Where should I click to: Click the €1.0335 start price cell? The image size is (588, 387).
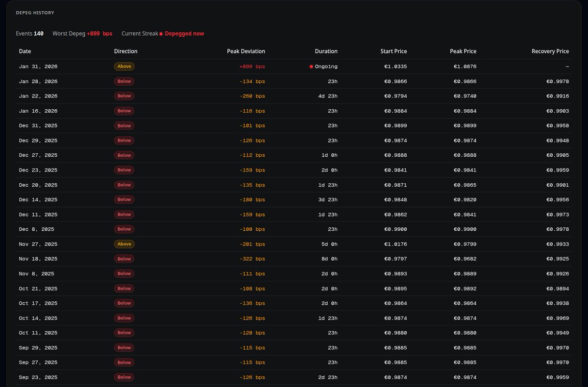[x=395, y=67]
